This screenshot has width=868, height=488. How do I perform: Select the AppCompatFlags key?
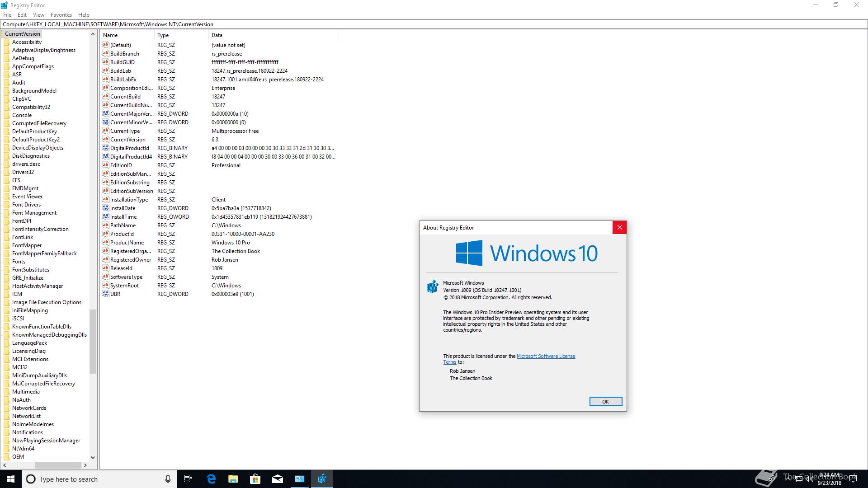click(x=33, y=66)
